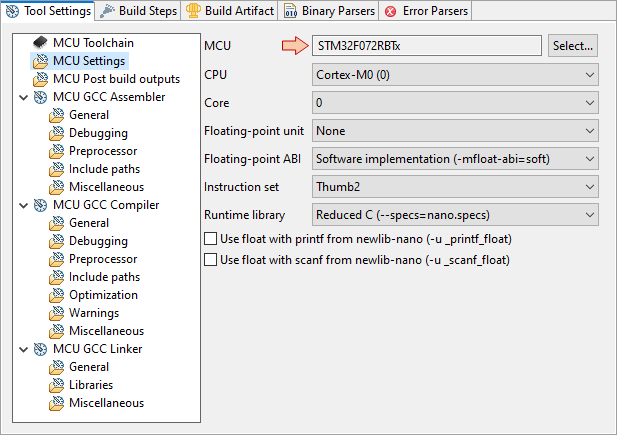This screenshot has height=435, width=617.
Task: Click the MCU GCC Assembler gear icon
Action: pyautogui.click(x=41, y=97)
